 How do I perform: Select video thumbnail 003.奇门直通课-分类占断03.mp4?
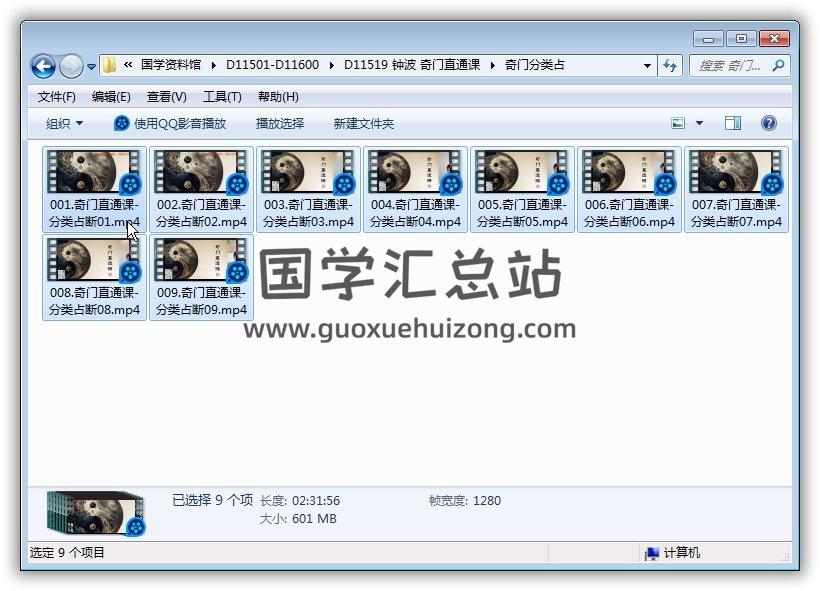(309, 172)
